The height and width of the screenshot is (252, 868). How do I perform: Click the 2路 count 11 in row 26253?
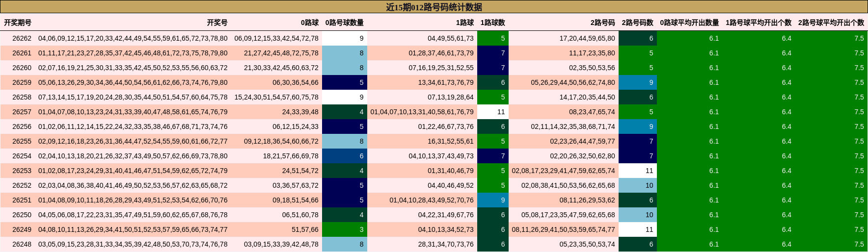click(x=638, y=171)
